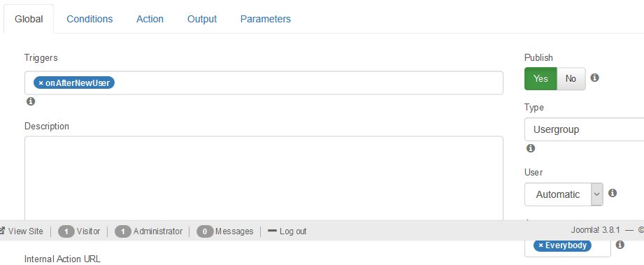The height and width of the screenshot is (265, 644).
Task: Click the View Site external link icon
Action: [2, 231]
